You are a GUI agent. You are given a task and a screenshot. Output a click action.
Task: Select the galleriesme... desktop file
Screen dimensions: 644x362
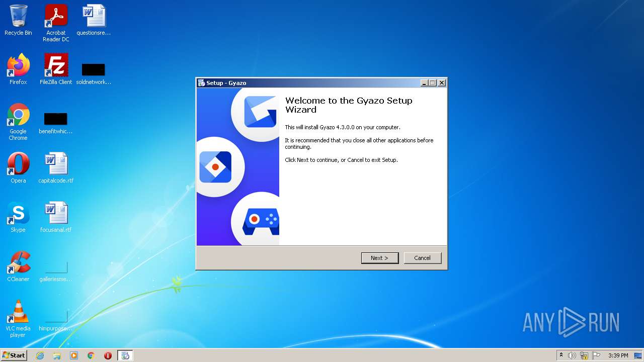click(x=56, y=271)
